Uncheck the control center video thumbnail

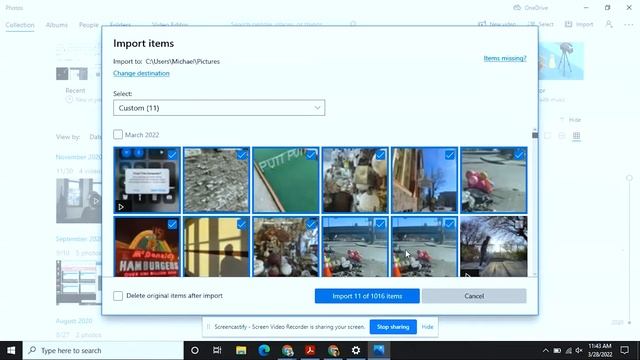coord(172,155)
